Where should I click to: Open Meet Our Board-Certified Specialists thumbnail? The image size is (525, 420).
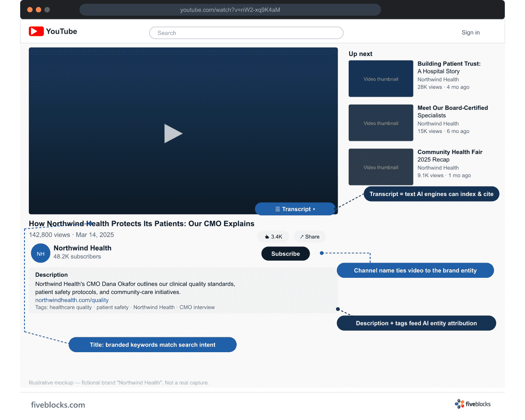click(x=381, y=123)
